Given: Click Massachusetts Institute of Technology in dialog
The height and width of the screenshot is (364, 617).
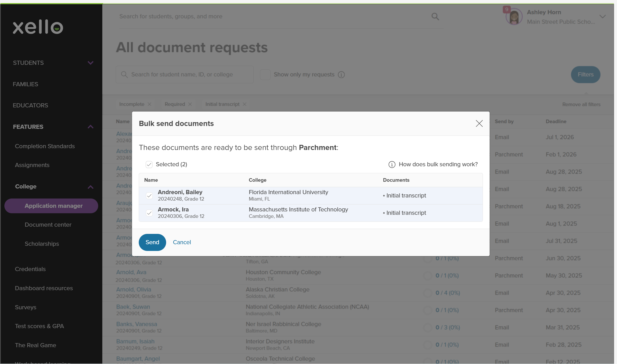Looking at the screenshot, I should [x=298, y=210].
